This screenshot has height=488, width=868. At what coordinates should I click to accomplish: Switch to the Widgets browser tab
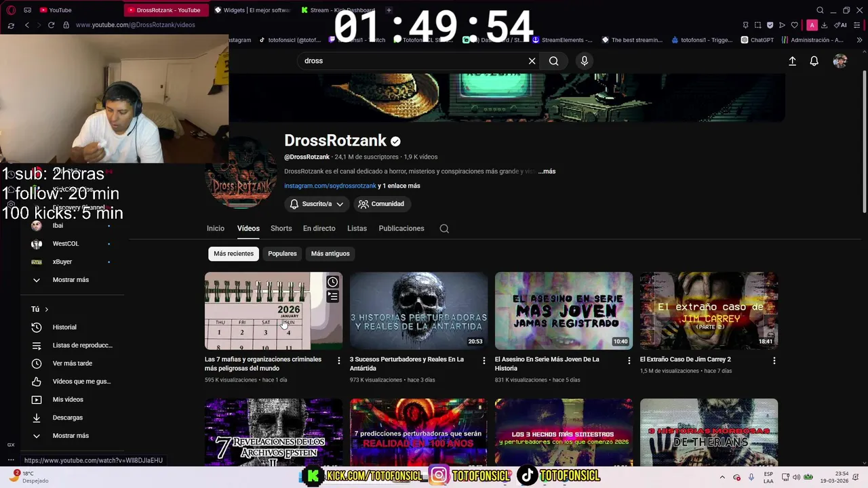252,10
